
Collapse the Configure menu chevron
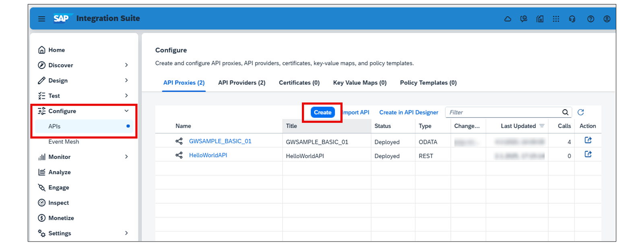click(126, 111)
